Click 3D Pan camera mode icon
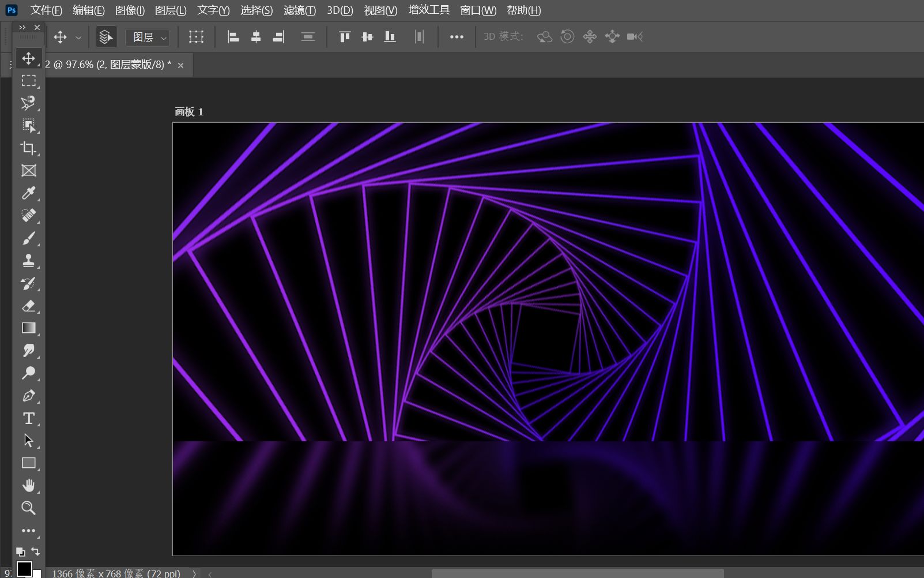 pos(590,37)
